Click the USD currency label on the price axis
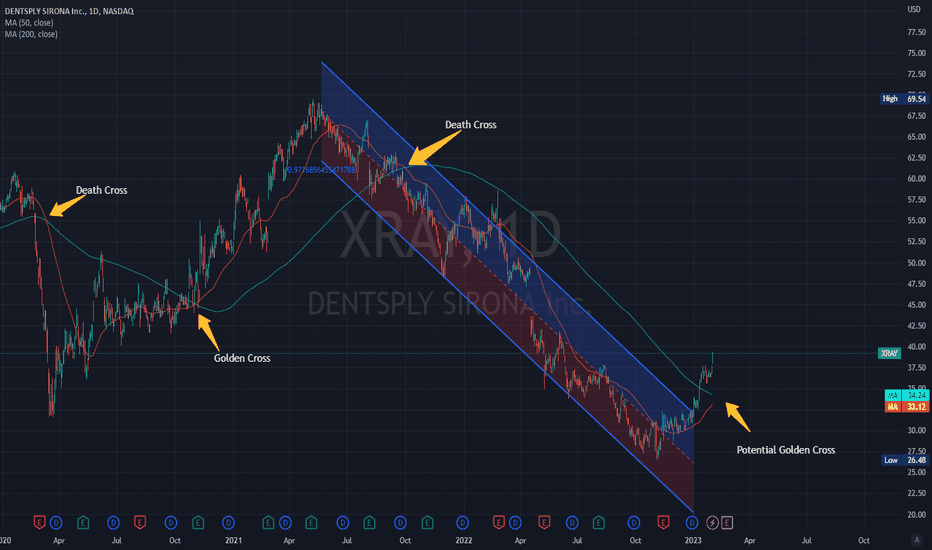The height and width of the screenshot is (550, 932). (914, 9)
